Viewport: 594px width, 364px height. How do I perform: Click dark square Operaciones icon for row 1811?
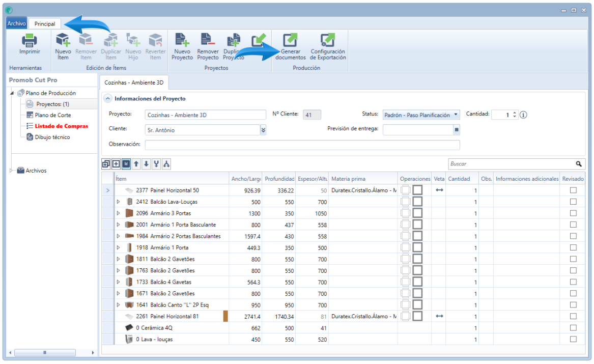point(417,259)
